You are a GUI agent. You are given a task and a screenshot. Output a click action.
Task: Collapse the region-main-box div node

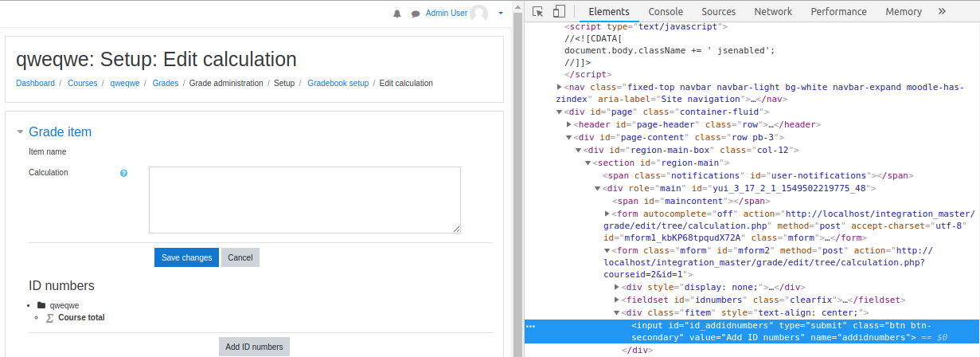click(578, 150)
